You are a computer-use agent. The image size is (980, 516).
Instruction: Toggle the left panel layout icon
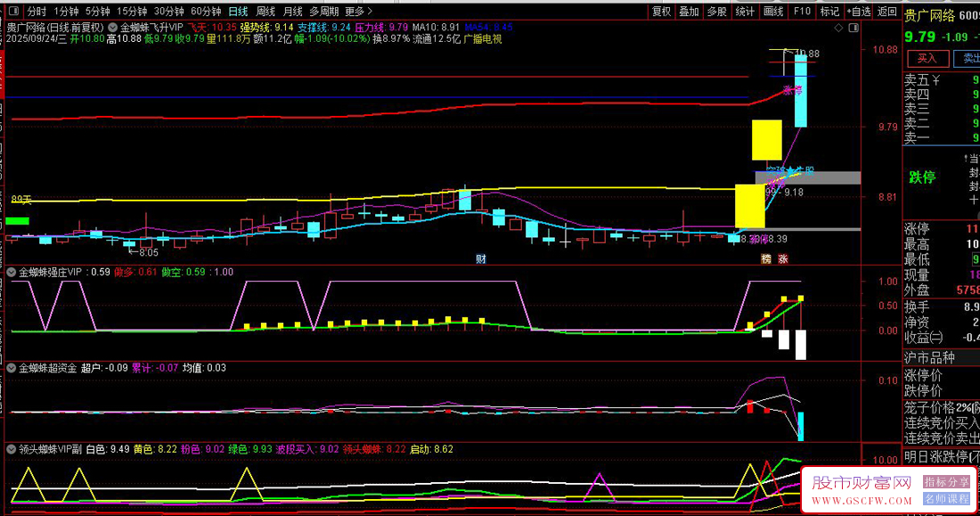[13, 12]
